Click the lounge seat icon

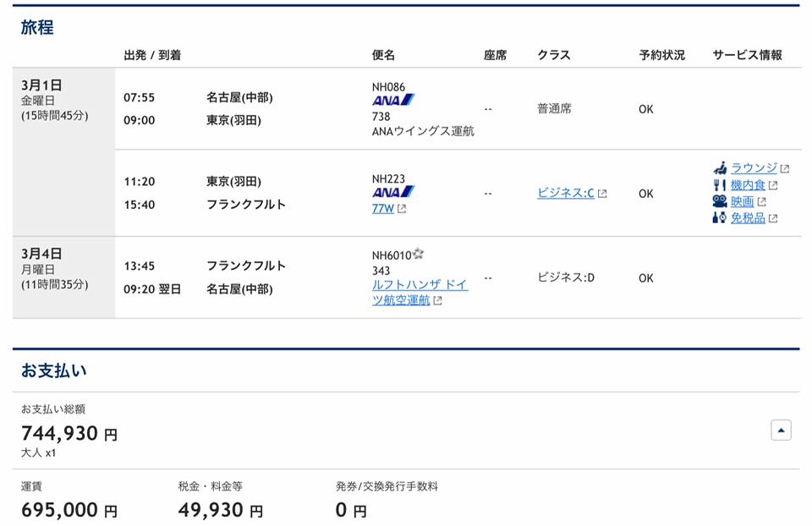719,167
